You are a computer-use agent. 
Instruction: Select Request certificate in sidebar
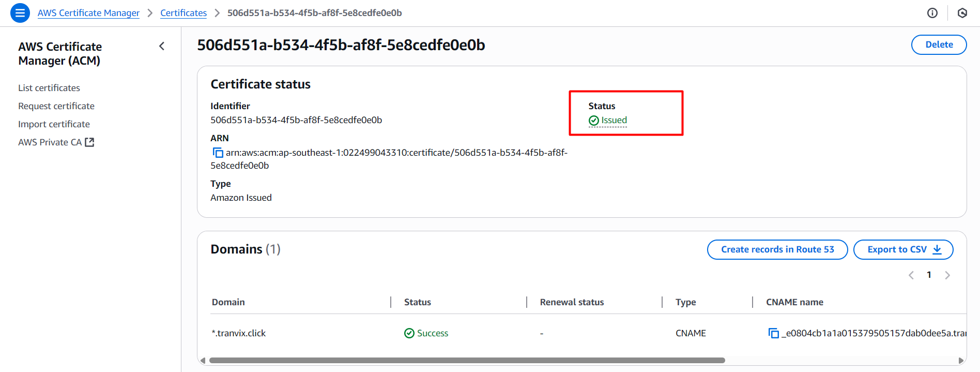(56, 106)
